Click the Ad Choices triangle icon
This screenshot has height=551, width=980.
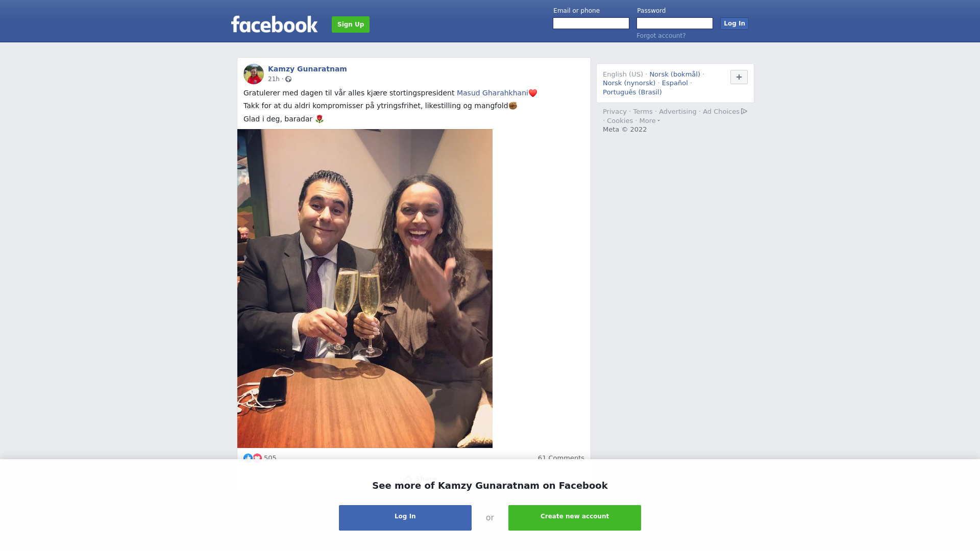pyautogui.click(x=744, y=111)
